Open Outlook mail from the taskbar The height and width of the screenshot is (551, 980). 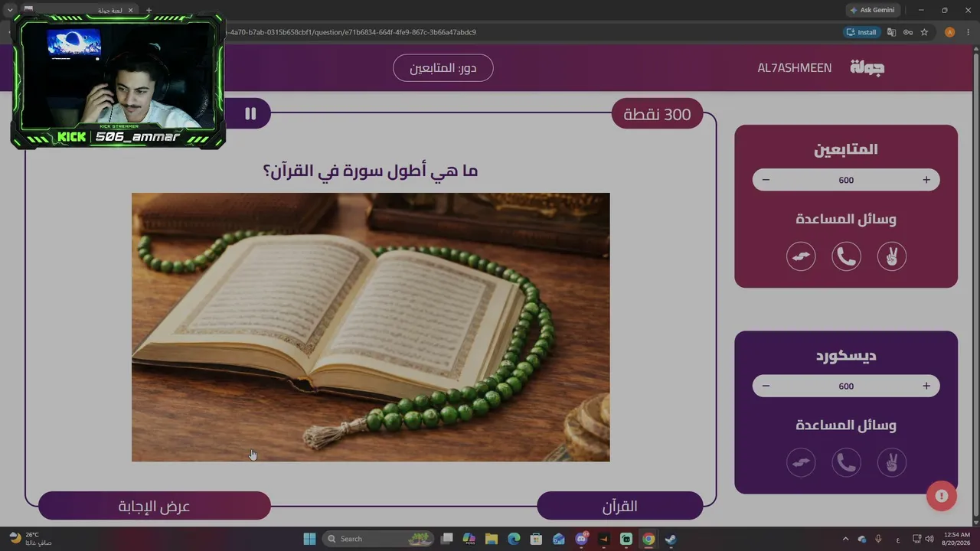(559, 539)
